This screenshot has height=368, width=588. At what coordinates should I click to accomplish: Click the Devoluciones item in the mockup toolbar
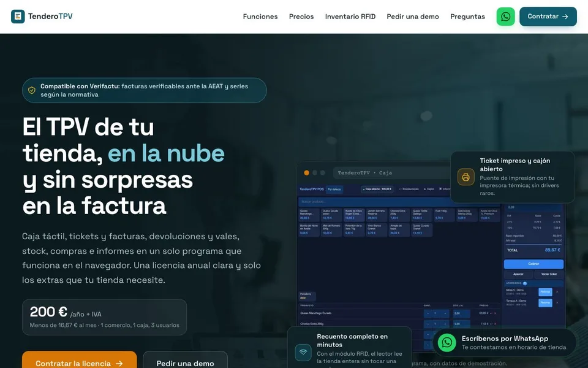tap(409, 190)
